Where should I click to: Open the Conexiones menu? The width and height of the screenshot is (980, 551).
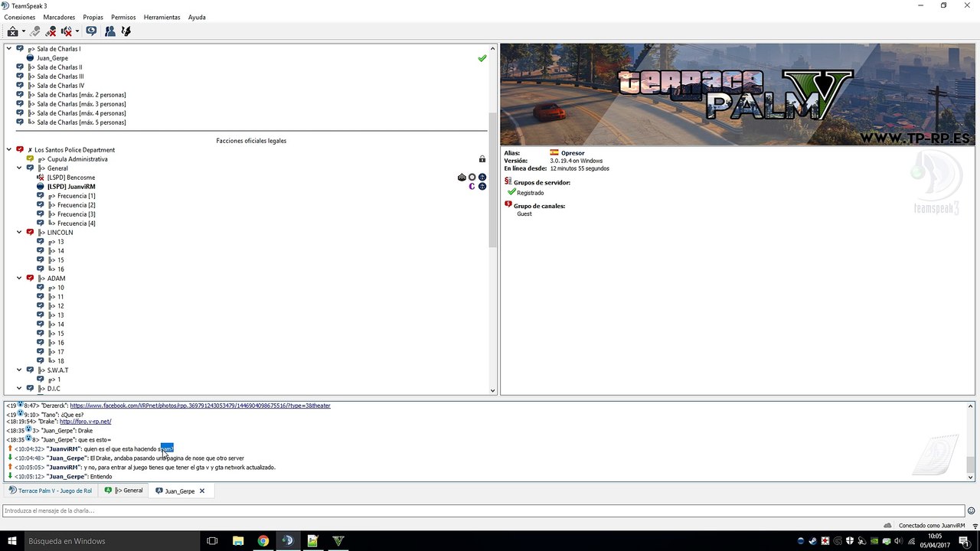tap(20, 17)
